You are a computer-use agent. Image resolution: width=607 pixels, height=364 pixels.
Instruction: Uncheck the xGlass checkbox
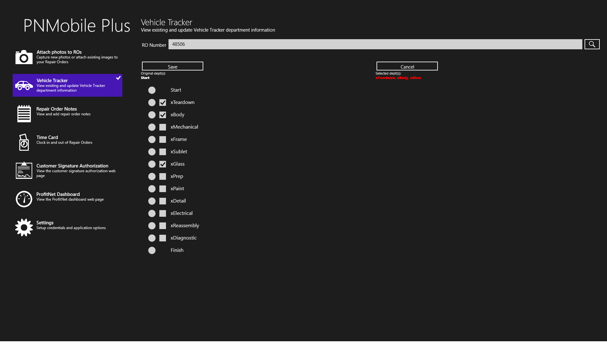point(162,164)
